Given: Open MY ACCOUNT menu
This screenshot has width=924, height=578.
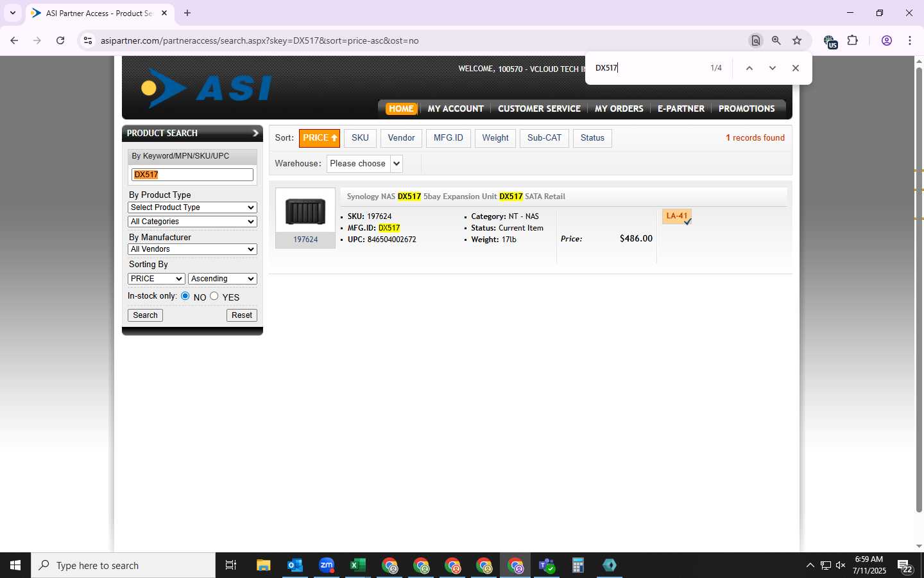Looking at the screenshot, I should tap(456, 109).
